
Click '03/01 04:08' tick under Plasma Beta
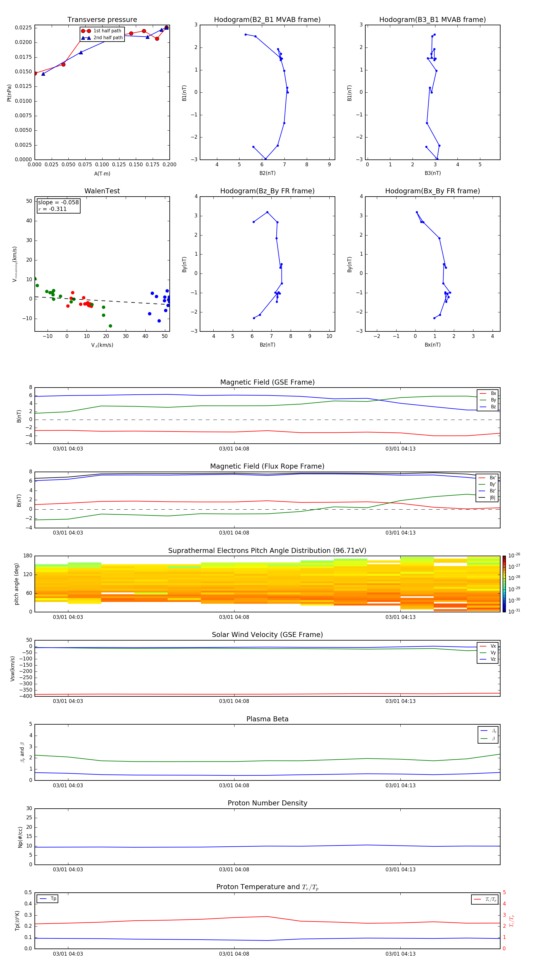click(x=234, y=785)
